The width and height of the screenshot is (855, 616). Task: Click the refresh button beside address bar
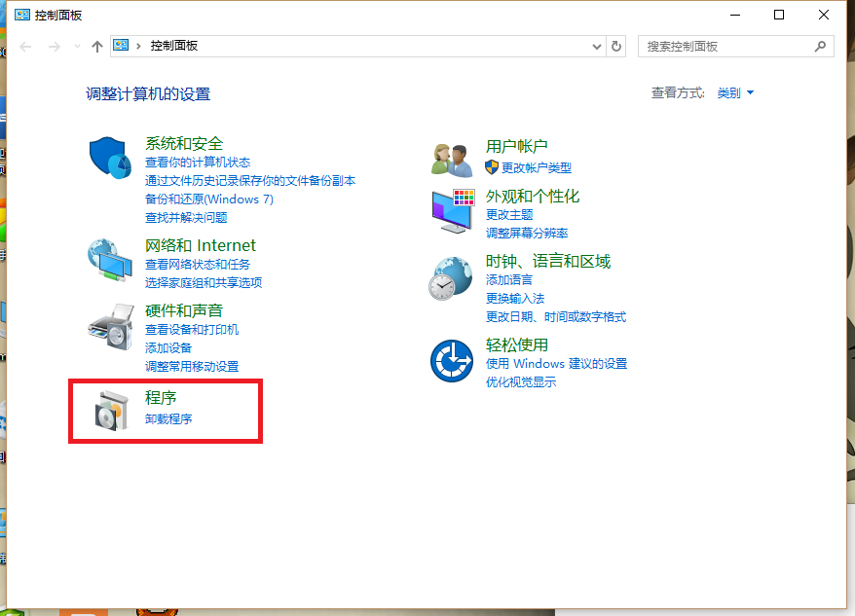click(616, 47)
